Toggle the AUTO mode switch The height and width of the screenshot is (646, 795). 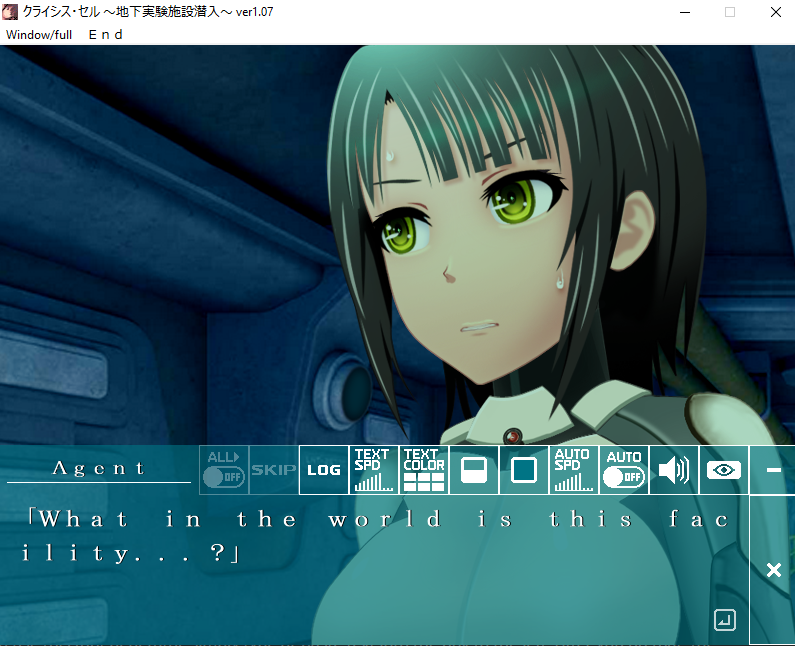coord(624,470)
